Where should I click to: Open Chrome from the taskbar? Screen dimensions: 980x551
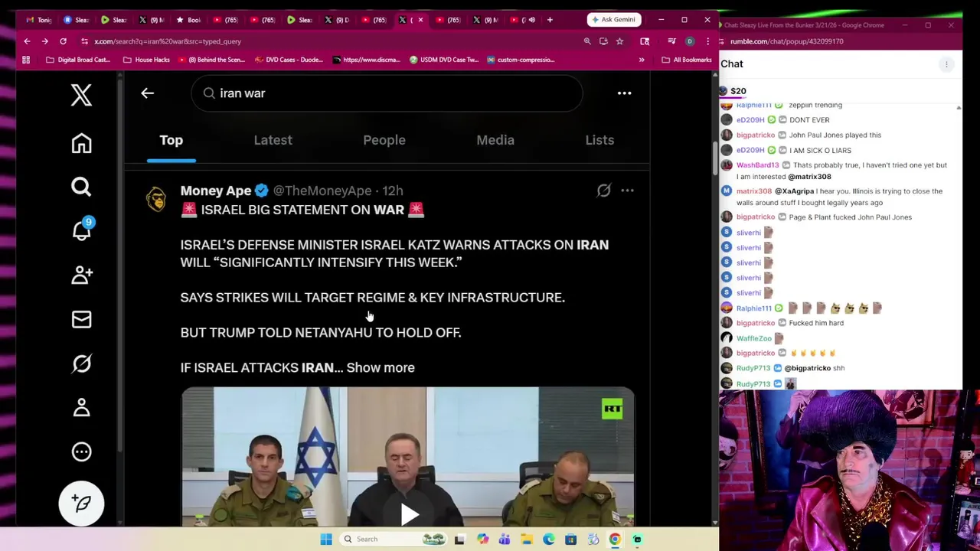(615, 540)
